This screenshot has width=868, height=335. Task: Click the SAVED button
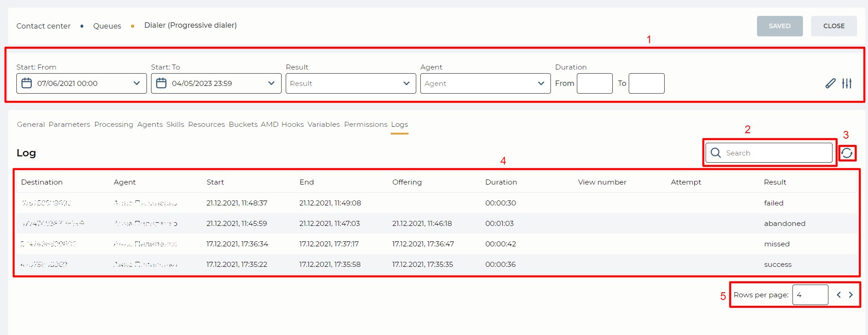tap(780, 26)
